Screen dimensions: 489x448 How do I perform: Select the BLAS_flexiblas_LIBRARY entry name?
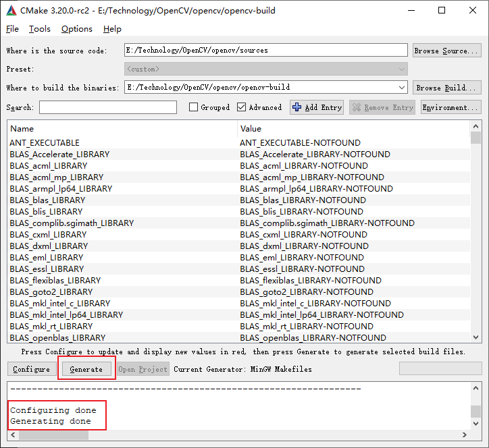55,281
